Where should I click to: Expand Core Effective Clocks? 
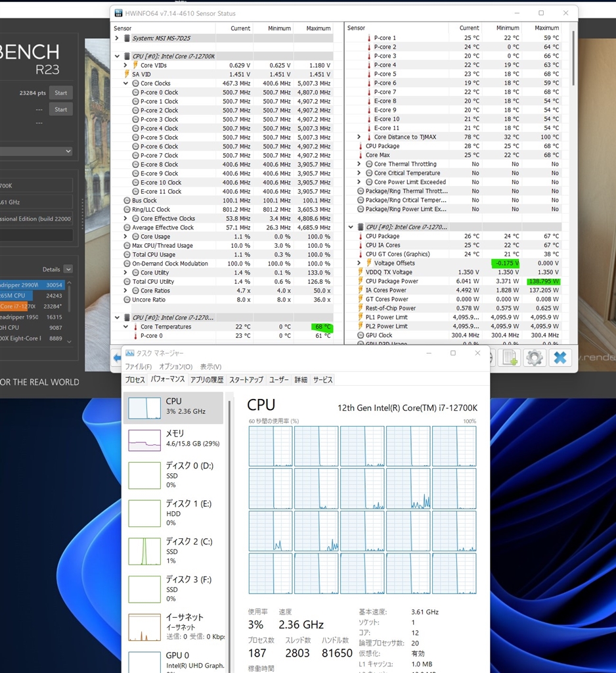coord(125,218)
